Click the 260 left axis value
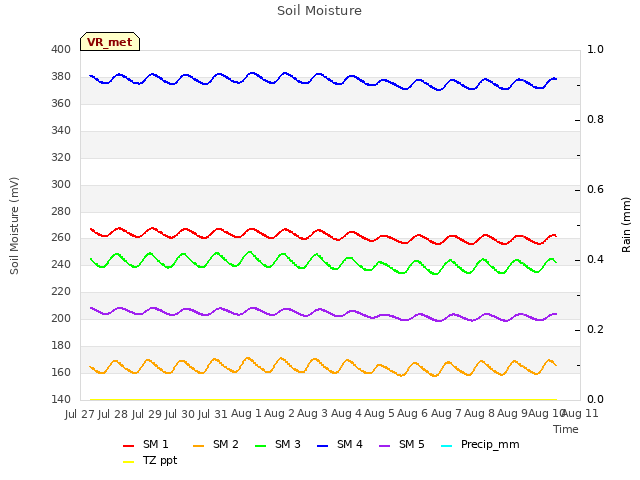 coord(61,238)
